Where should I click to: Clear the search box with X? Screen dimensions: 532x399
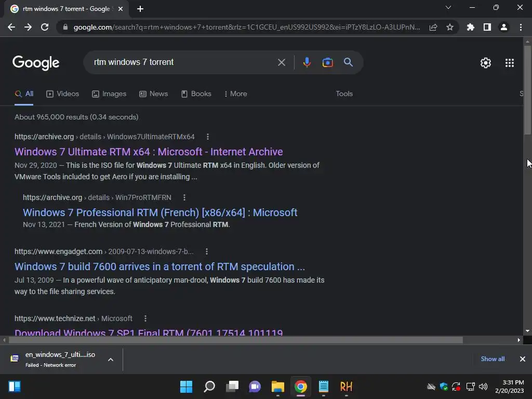click(281, 62)
